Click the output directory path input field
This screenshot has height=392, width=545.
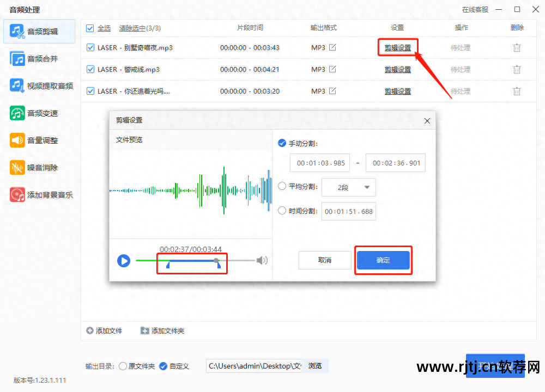click(x=254, y=366)
